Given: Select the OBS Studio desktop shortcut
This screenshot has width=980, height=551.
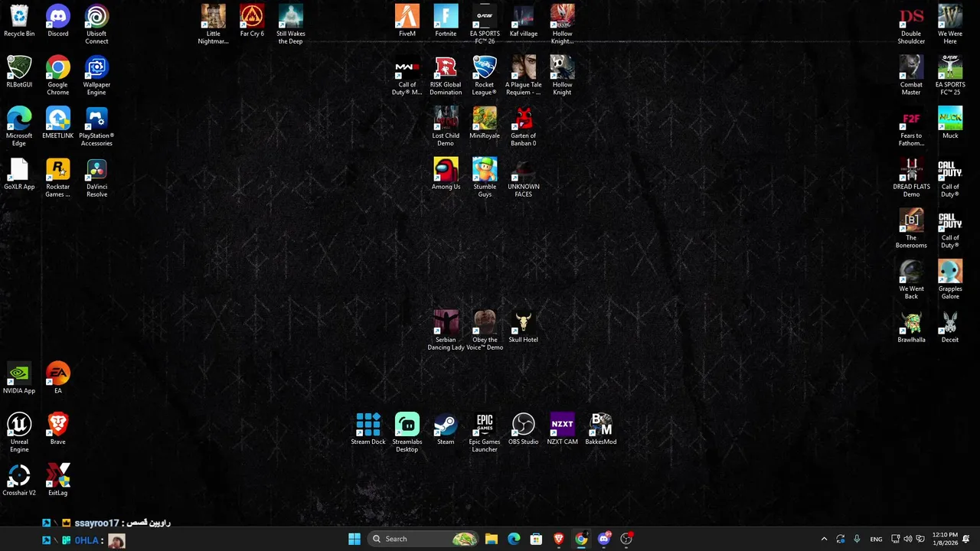Looking at the screenshot, I should click(x=524, y=429).
